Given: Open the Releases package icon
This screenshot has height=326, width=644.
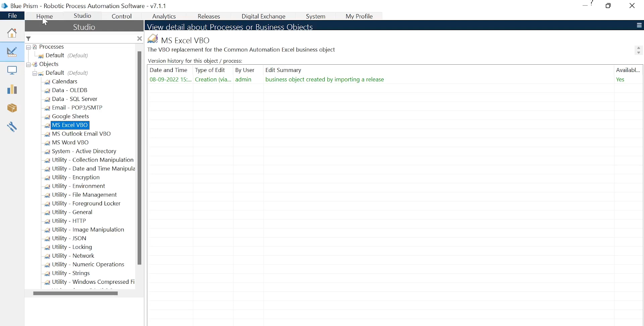Looking at the screenshot, I should tap(12, 108).
